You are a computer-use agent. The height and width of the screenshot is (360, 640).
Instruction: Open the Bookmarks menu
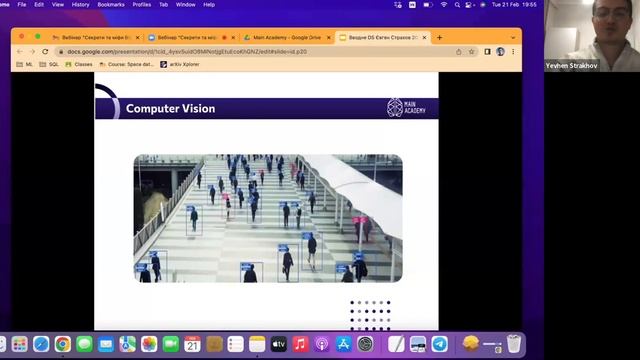click(x=111, y=5)
